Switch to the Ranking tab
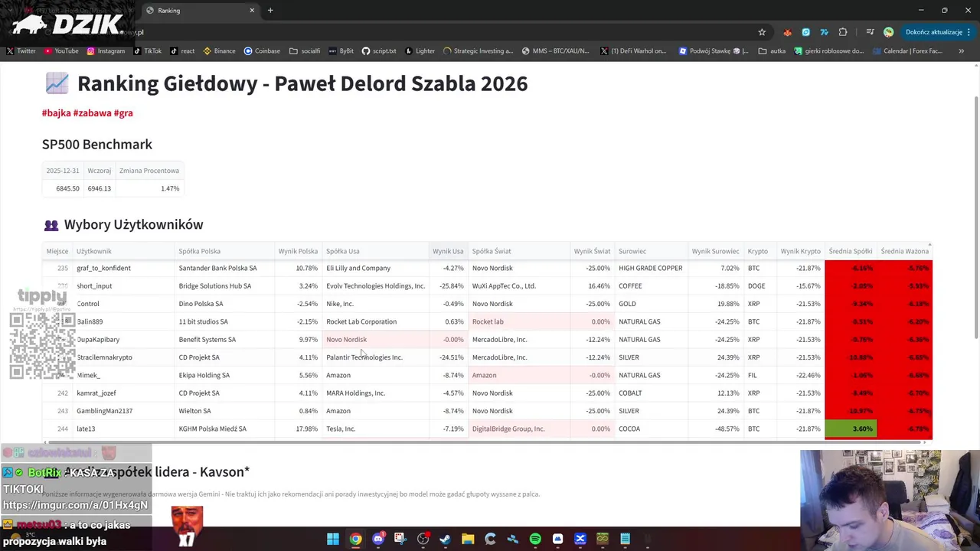Viewport: 980px width, 551px height. pyautogui.click(x=201, y=11)
